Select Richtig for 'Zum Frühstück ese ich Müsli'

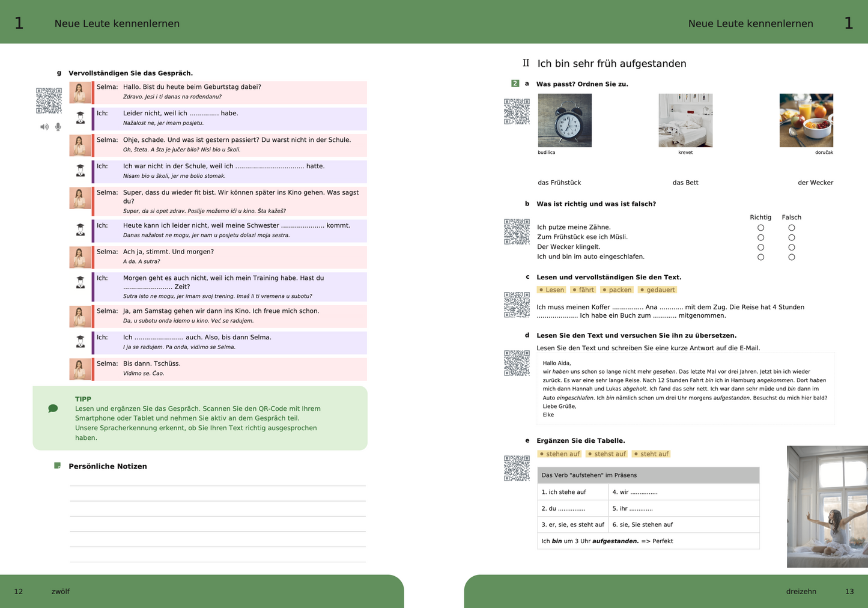click(x=760, y=237)
